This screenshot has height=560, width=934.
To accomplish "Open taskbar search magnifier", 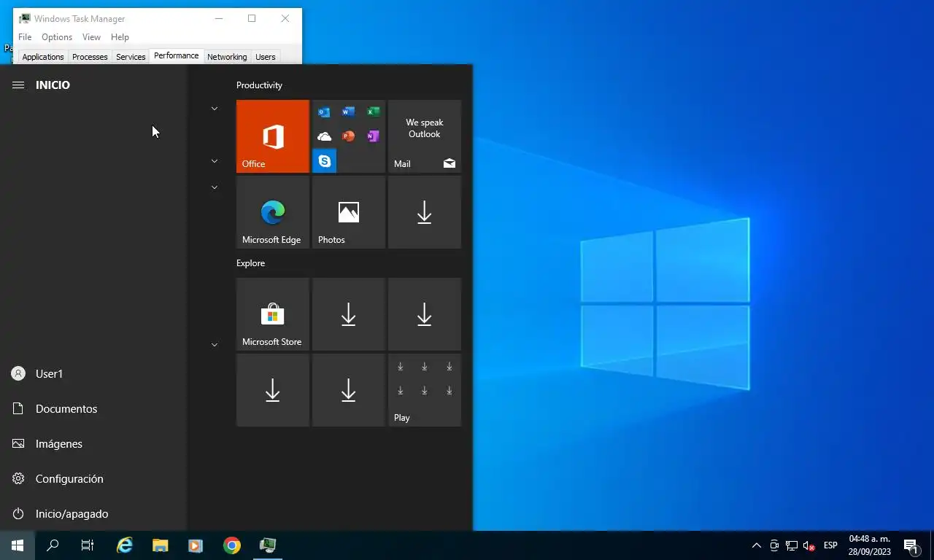I will point(53,545).
